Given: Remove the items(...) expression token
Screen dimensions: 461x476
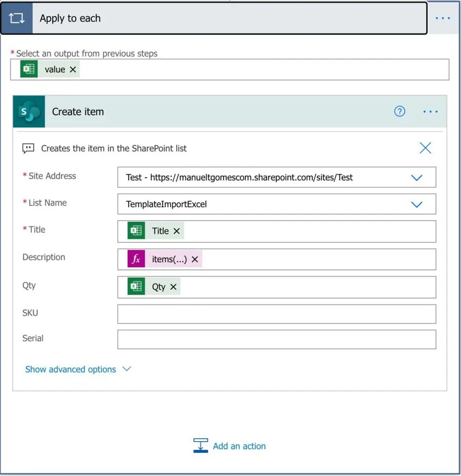Looking at the screenshot, I should [x=195, y=259].
